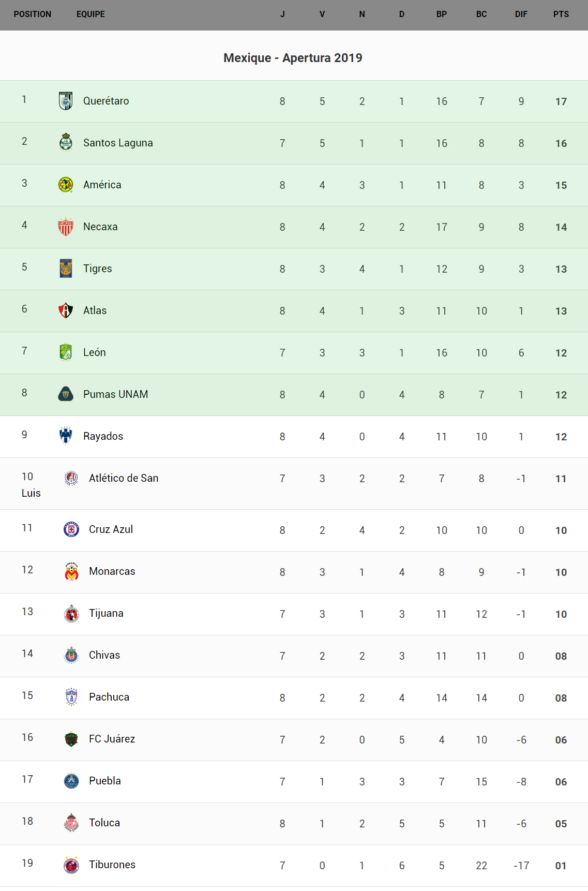Sort by the PTS column header
588x891 pixels.
coord(561,14)
